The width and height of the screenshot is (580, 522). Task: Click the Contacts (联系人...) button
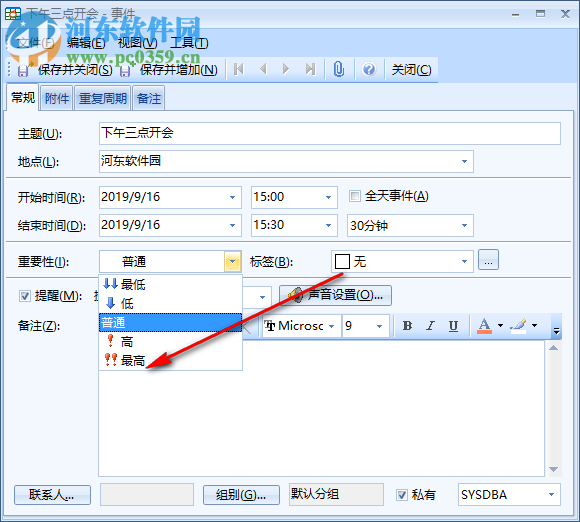52,495
